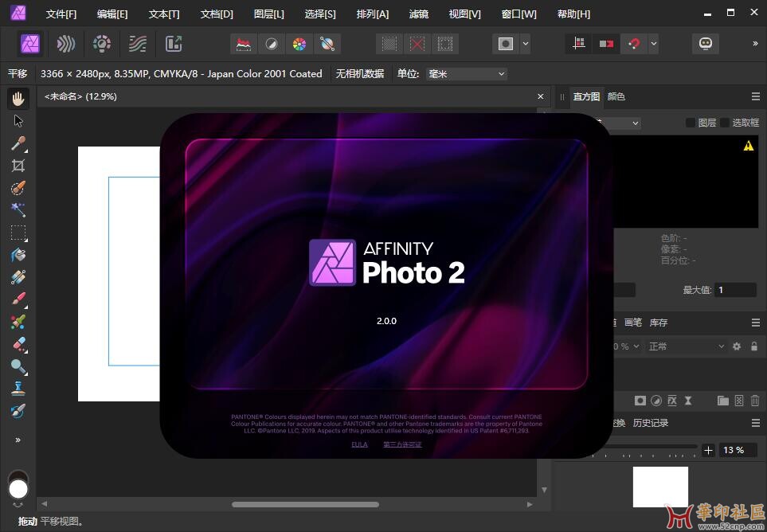Click the Deselect red-cross icon
The width and height of the screenshot is (767, 532).
point(417,44)
